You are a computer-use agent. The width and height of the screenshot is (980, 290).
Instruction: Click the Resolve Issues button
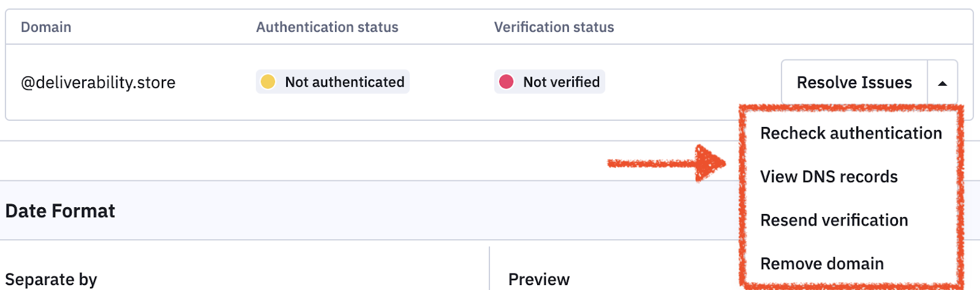[x=854, y=82]
